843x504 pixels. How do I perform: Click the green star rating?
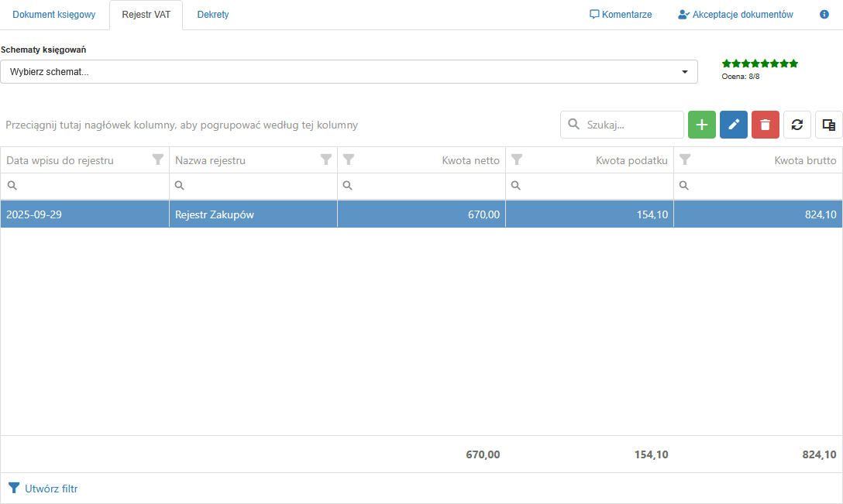tap(759, 63)
